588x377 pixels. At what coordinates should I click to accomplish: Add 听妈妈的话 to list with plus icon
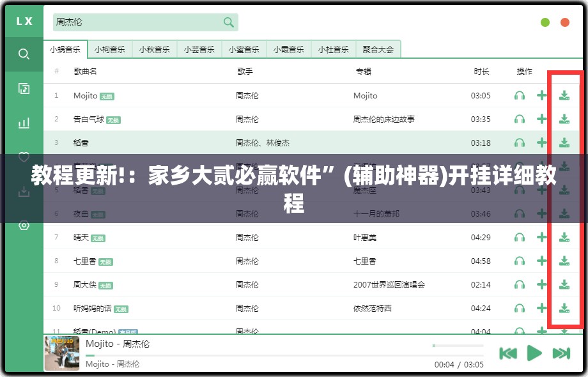[x=541, y=309]
